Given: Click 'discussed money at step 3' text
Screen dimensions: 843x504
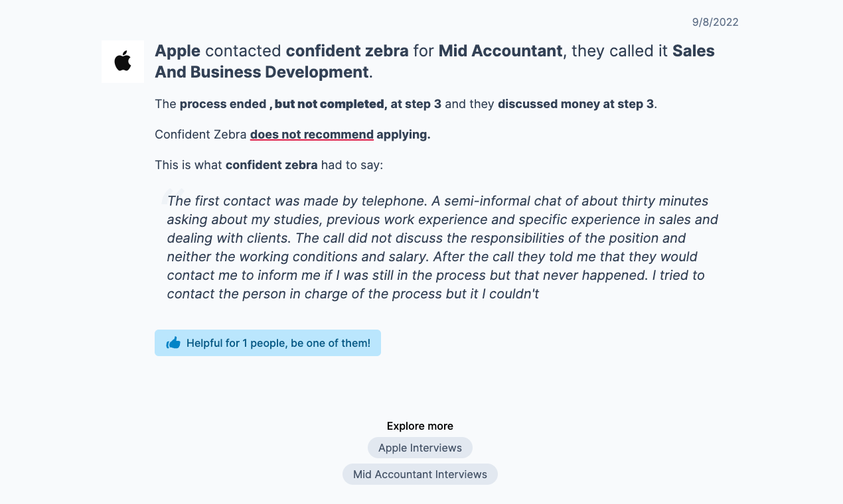Looking at the screenshot, I should (x=575, y=104).
